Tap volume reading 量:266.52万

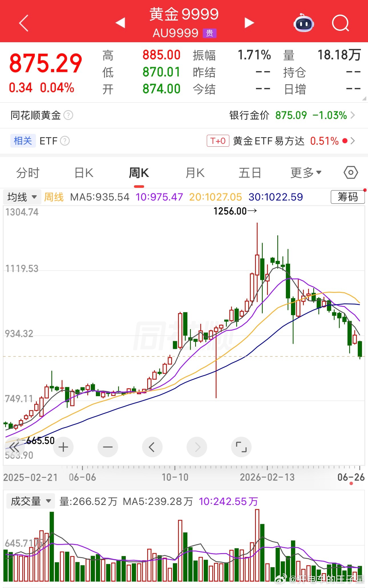[x=88, y=502]
